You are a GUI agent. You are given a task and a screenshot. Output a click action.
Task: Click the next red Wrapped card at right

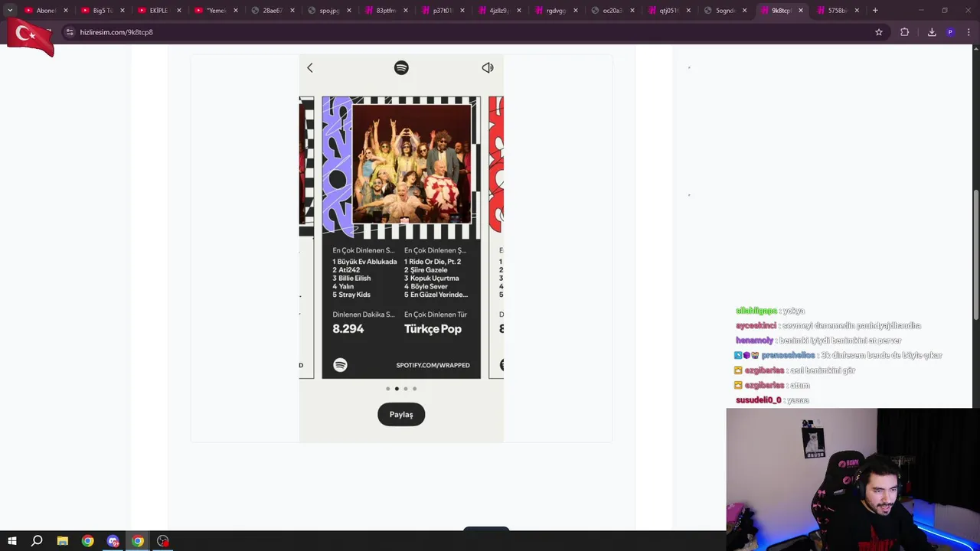click(x=496, y=237)
